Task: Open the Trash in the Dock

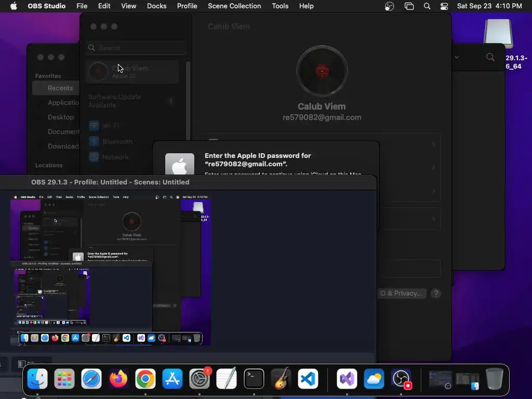Action: click(x=495, y=379)
